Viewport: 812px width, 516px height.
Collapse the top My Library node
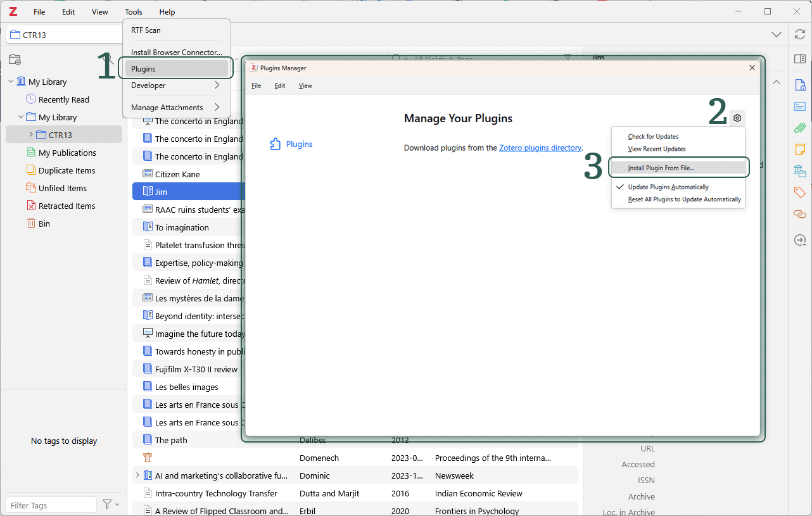click(x=11, y=82)
